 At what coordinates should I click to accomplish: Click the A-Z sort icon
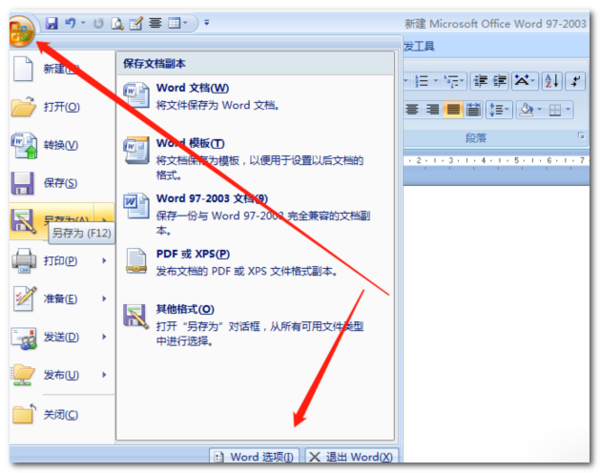pos(552,81)
